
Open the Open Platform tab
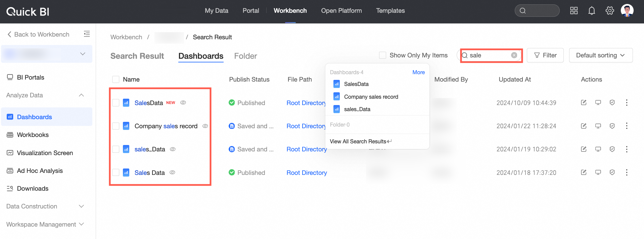pyautogui.click(x=341, y=11)
